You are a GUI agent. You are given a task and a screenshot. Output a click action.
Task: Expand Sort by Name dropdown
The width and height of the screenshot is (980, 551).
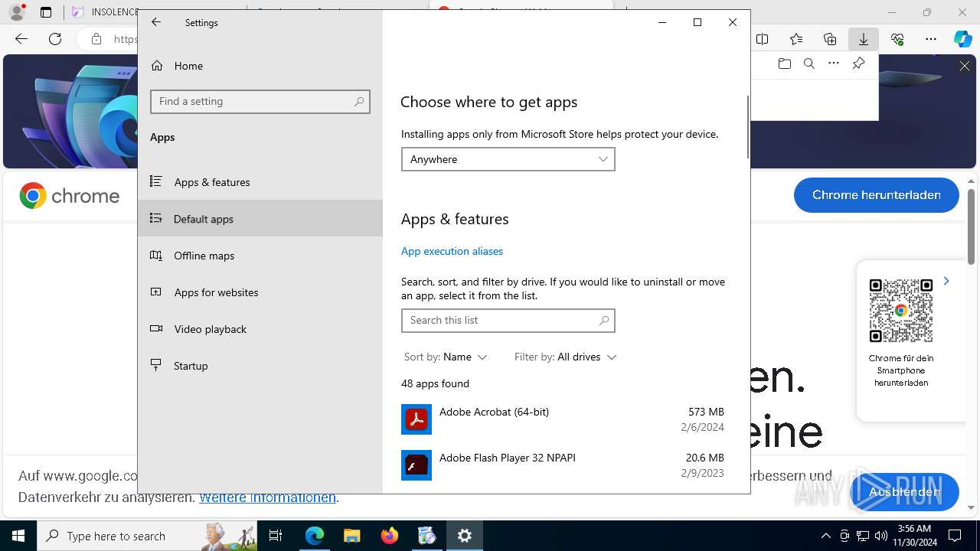tap(446, 357)
